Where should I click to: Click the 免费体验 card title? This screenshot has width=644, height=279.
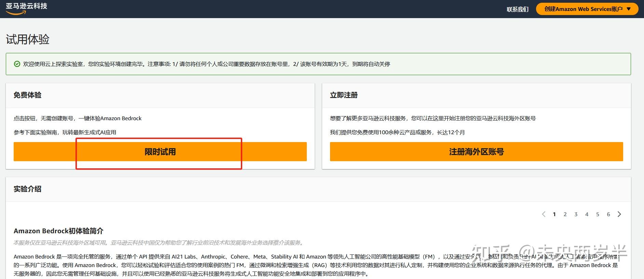click(x=27, y=95)
